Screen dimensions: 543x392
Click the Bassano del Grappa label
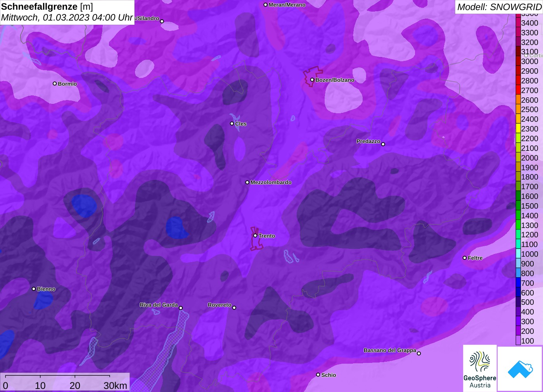click(x=390, y=350)
